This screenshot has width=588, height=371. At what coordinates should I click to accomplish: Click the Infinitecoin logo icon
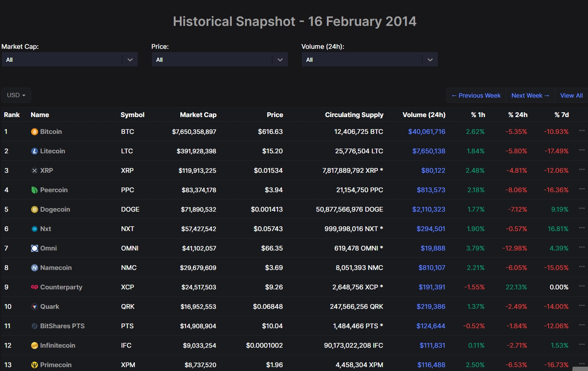35,346
